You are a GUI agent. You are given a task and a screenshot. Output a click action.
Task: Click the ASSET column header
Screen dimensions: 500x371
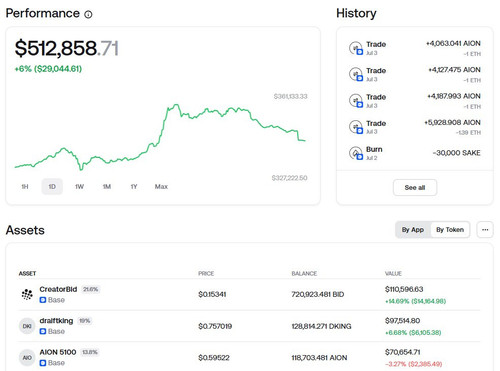27,274
